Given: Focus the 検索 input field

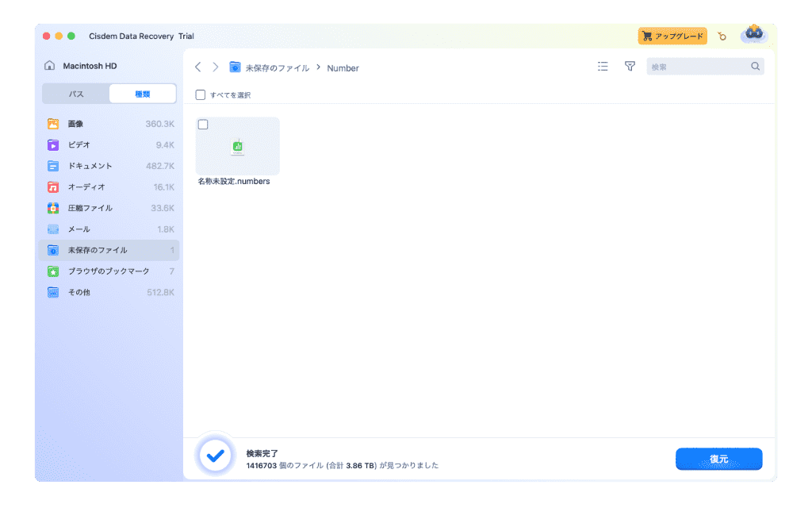Looking at the screenshot, I should tap(698, 67).
